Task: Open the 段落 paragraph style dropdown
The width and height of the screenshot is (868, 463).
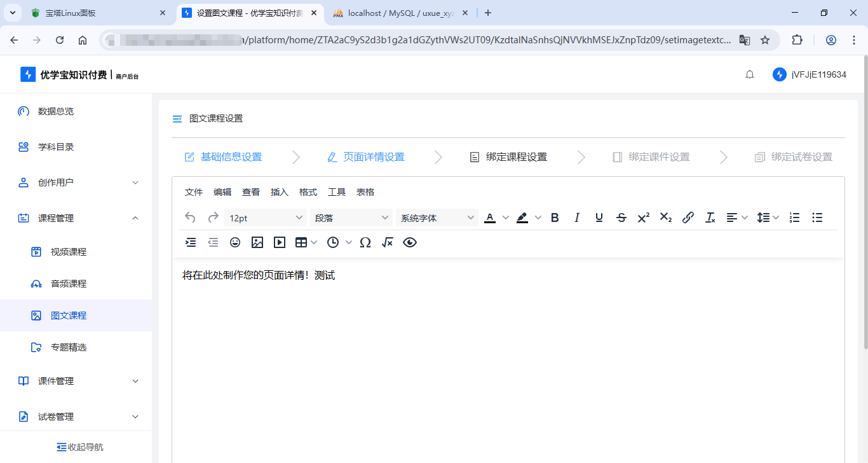Action: coord(351,217)
